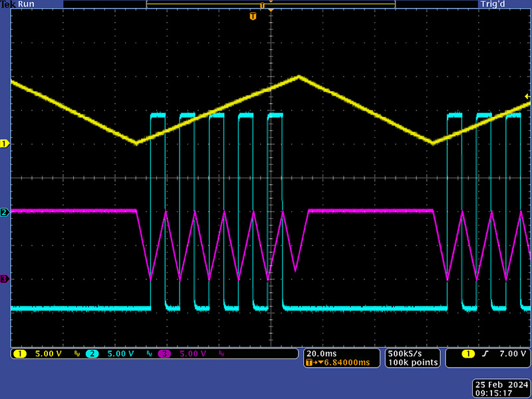Open the 500kS/s sample rate readout
532x399 pixels.
(404, 353)
